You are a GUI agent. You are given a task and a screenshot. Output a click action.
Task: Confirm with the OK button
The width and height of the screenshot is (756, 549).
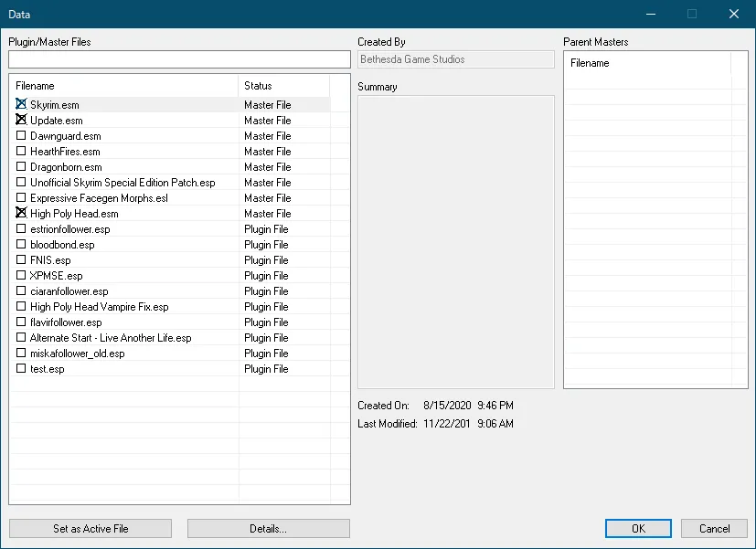tap(638, 529)
